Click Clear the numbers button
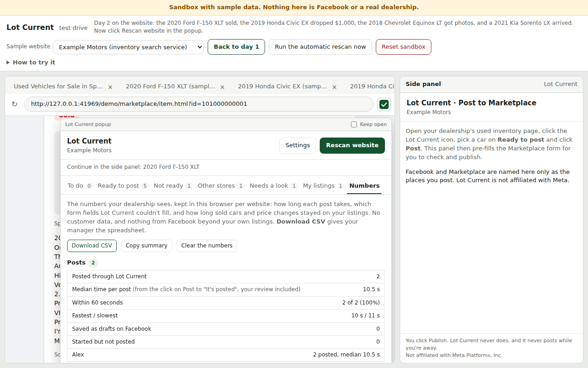588x368 pixels. (x=207, y=246)
